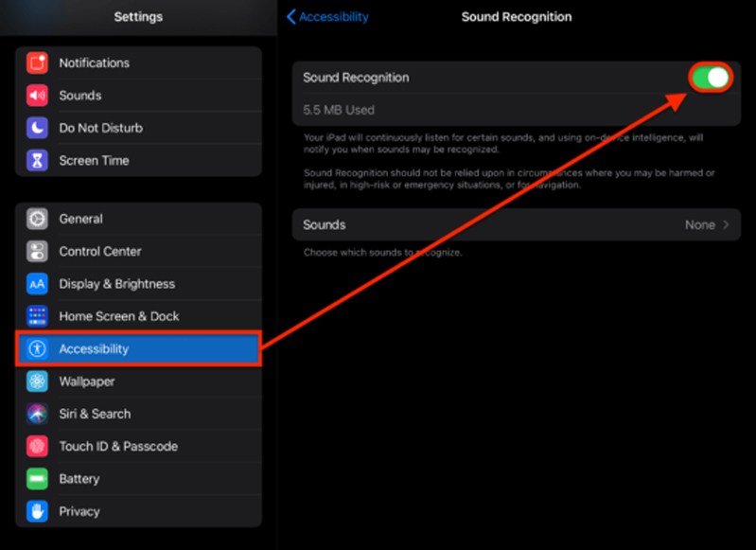Tap the Do Not Disturb moon icon
The image size is (756, 550).
tap(37, 128)
